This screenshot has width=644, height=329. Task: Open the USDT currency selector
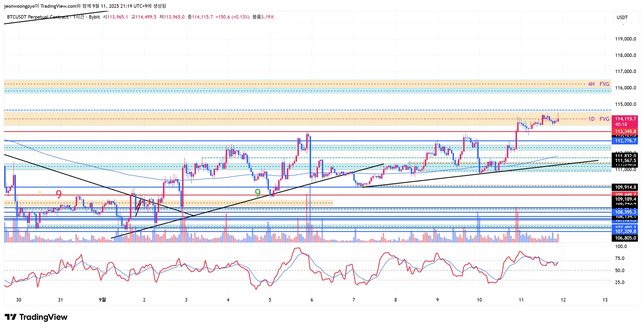click(x=622, y=17)
